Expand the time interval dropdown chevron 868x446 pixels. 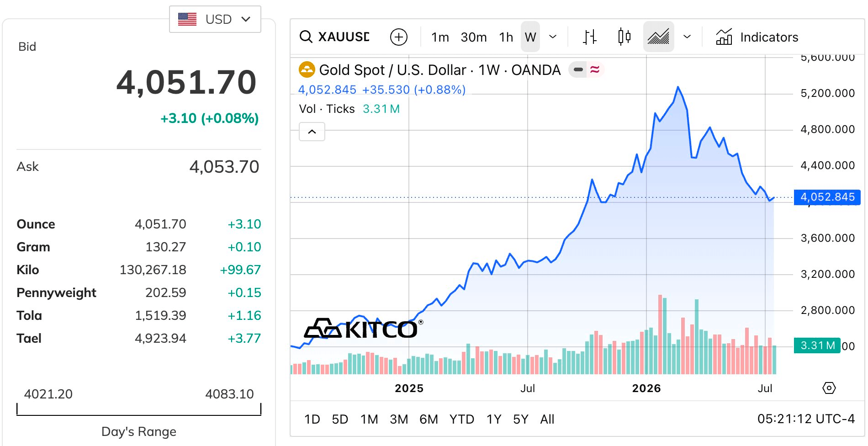[x=553, y=37]
